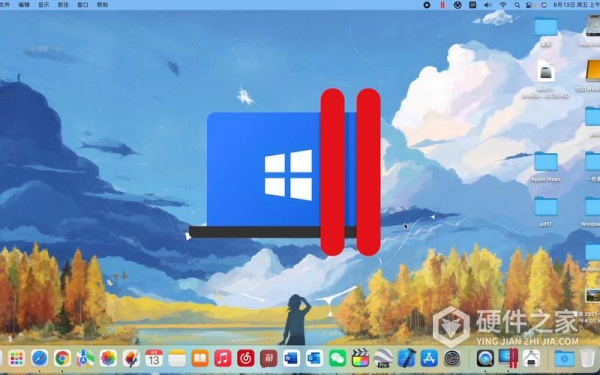Click the screen recording circle icon in menu bar
The width and height of the screenshot is (600, 375).
pyautogui.click(x=427, y=5)
